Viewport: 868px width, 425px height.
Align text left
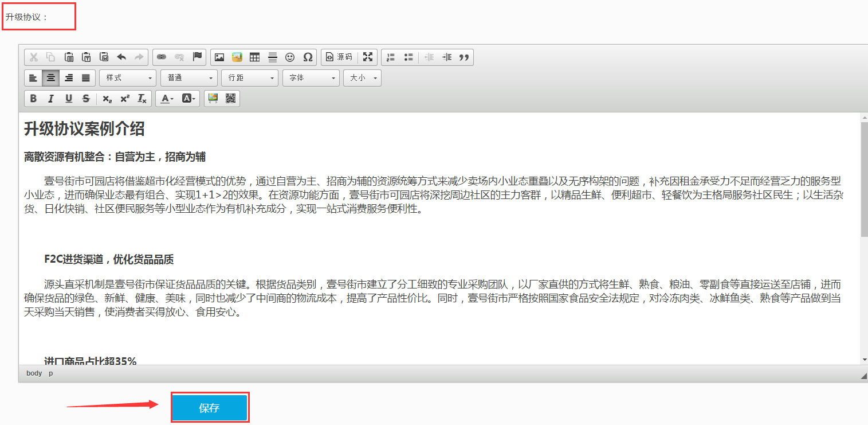coord(33,77)
